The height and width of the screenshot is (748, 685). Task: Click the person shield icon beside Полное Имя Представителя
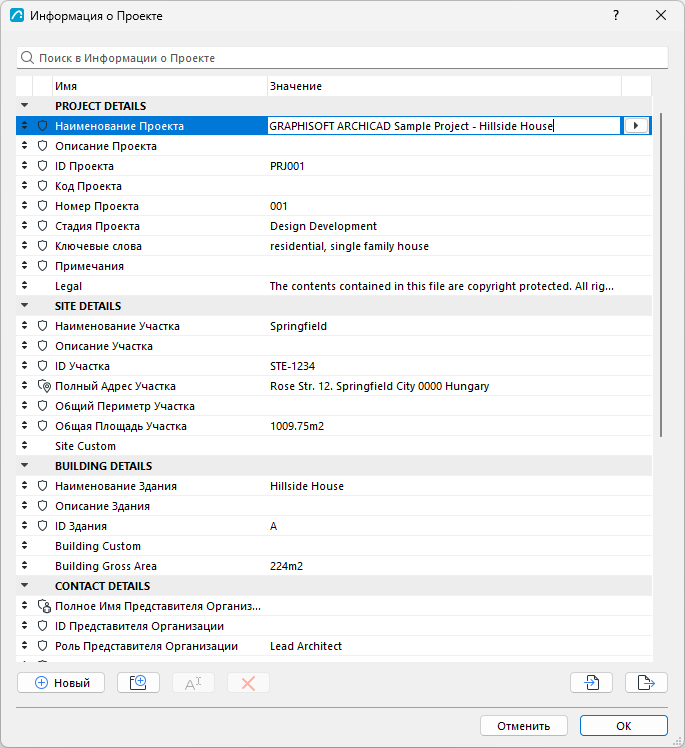[x=44, y=606]
